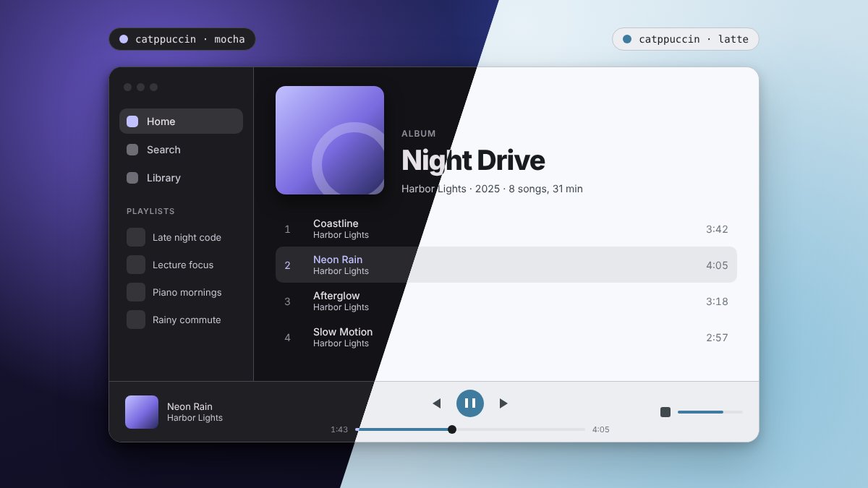Click the 3:18 duration of Afterglow
Viewport: 868px width, 488px height.
[x=717, y=301]
